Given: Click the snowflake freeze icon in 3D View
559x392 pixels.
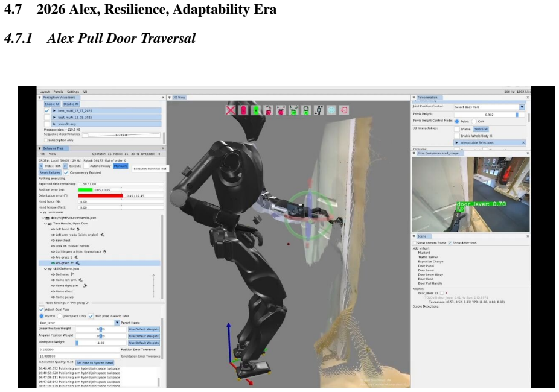Looking at the screenshot, I should (x=331, y=110).
